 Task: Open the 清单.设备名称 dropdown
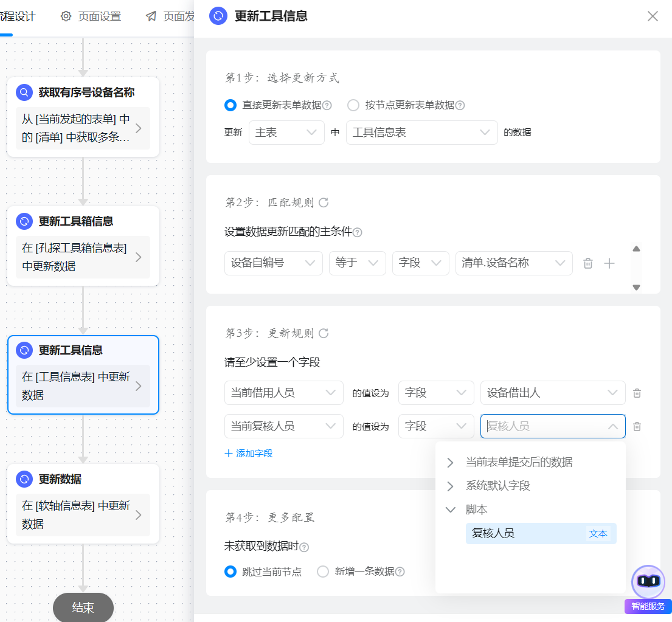(514, 263)
